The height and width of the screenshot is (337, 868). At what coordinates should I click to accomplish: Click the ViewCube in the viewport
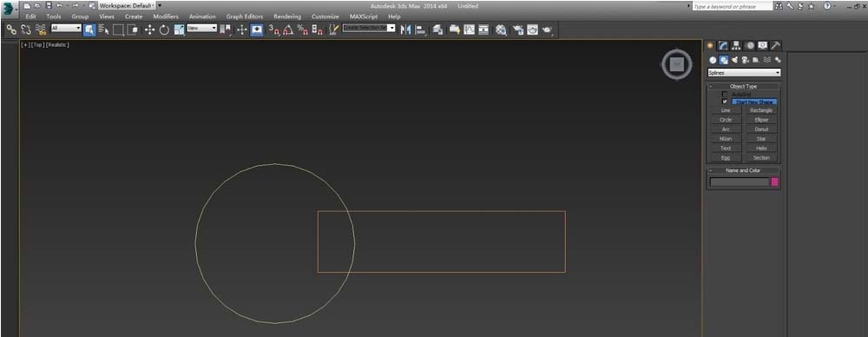[676, 65]
